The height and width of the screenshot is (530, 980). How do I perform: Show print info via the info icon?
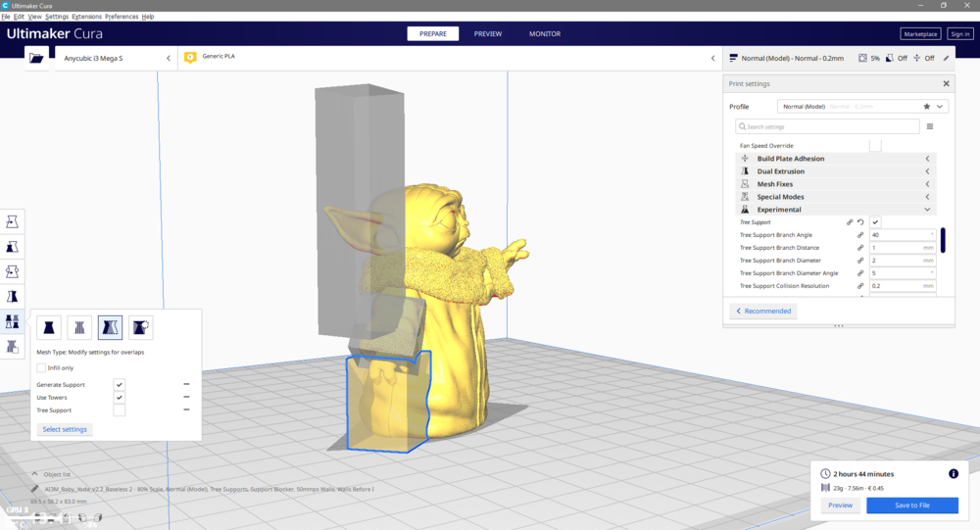click(954, 474)
